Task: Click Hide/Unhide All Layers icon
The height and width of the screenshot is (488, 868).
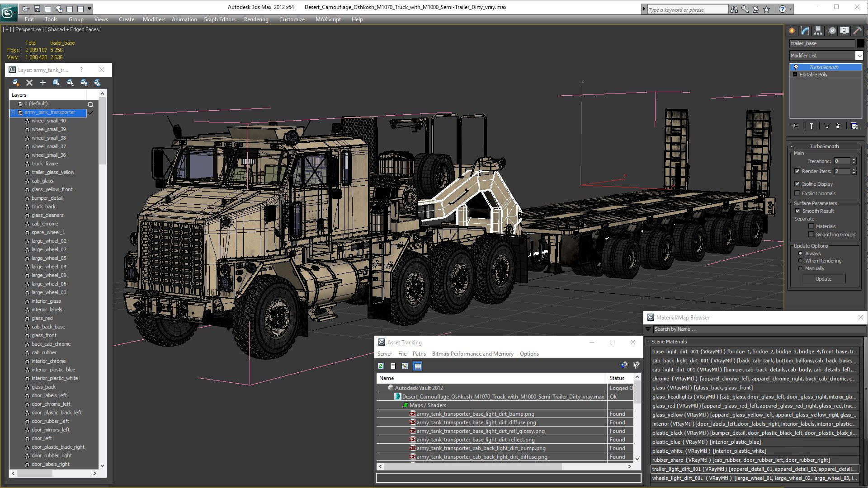Action: click(84, 83)
